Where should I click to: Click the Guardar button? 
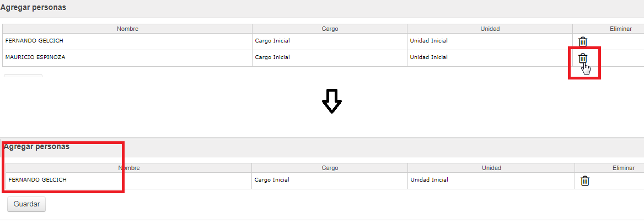pos(26,204)
